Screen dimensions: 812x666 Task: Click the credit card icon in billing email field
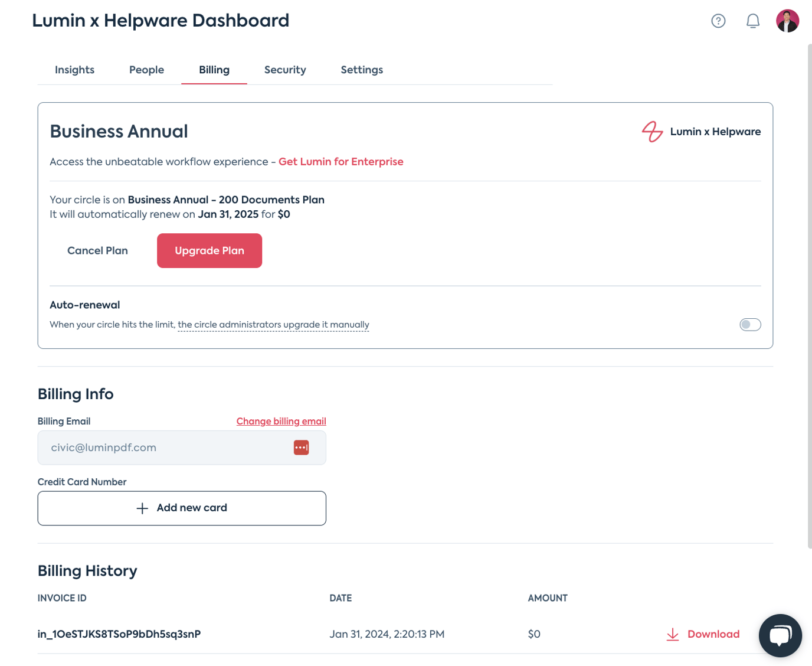(302, 448)
